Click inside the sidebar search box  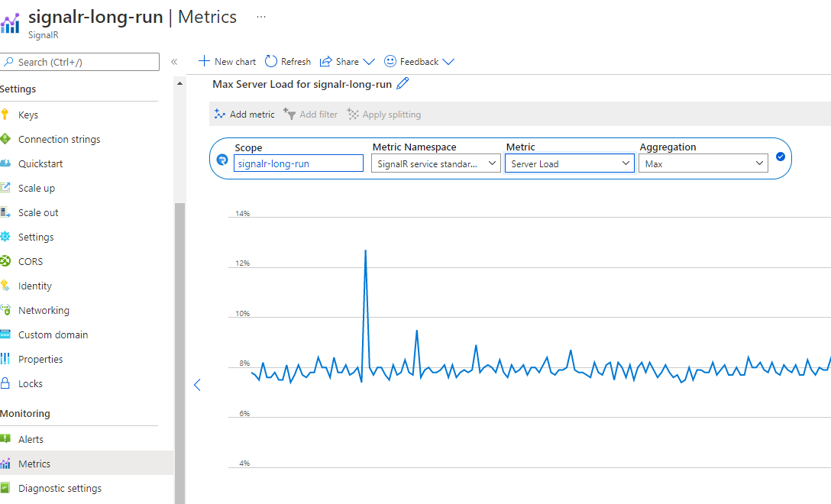[x=79, y=61]
